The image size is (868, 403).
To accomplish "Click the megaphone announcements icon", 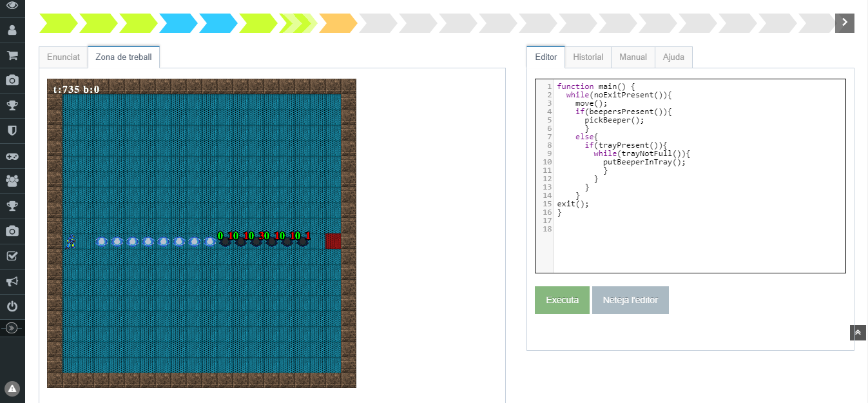I will (x=12, y=281).
